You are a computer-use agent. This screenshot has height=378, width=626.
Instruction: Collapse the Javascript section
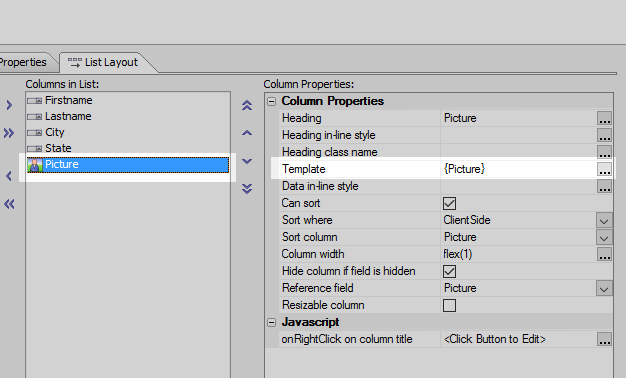pos(271,322)
